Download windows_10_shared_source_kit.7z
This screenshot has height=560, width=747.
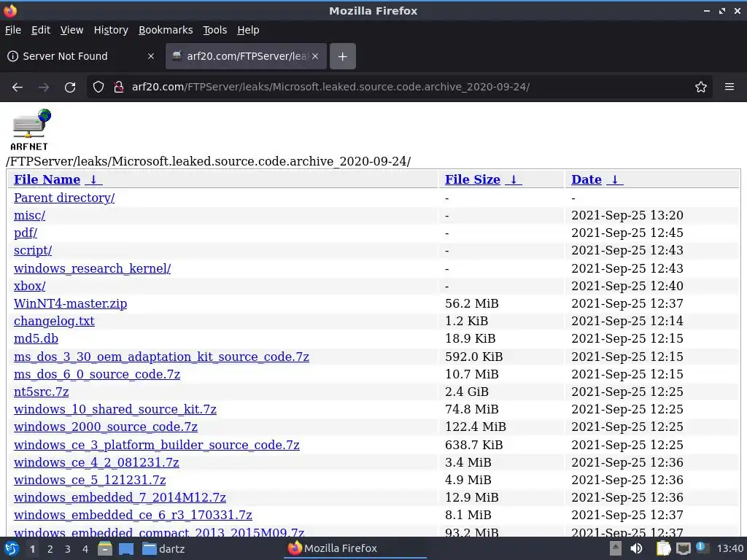pyautogui.click(x=115, y=410)
